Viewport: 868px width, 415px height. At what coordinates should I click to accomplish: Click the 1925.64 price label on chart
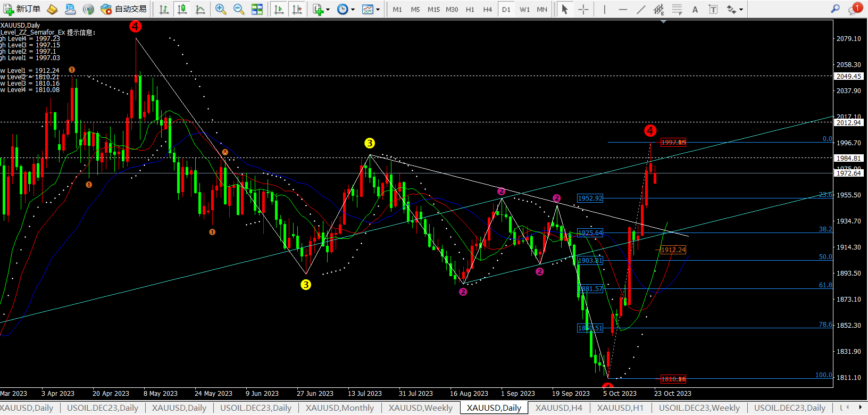click(x=590, y=233)
